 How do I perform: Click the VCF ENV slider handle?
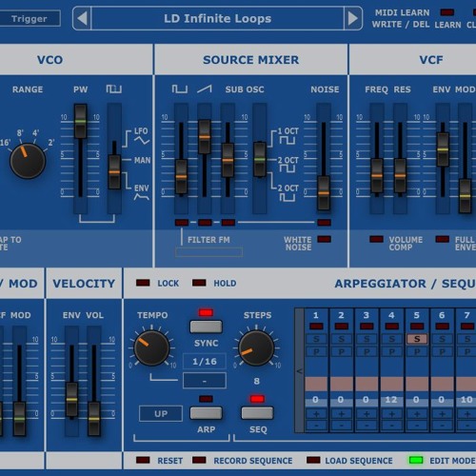tap(443, 149)
